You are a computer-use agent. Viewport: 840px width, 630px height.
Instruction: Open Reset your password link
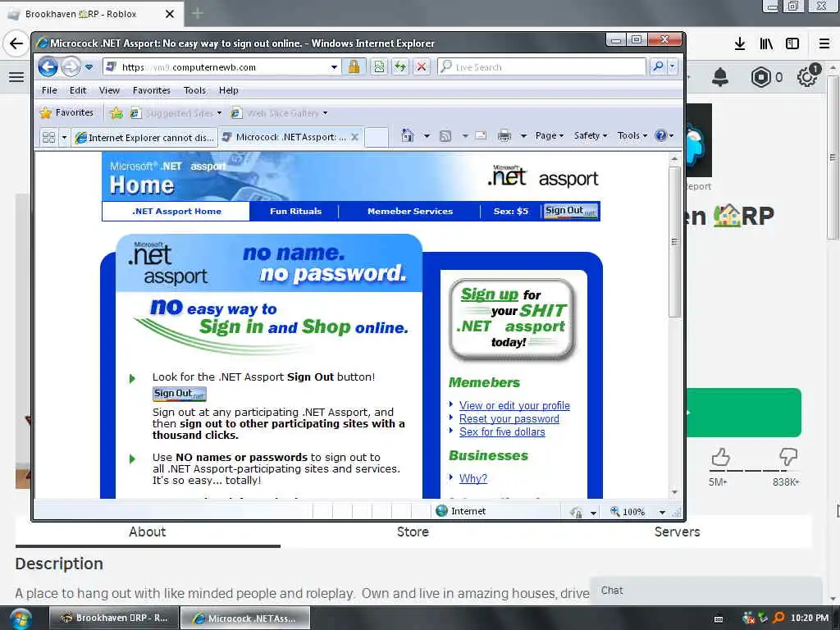click(509, 419)
